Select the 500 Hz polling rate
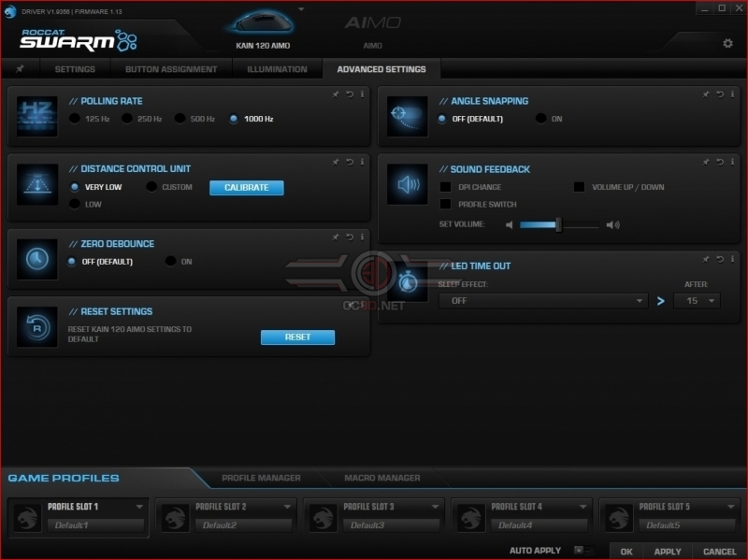 click(x=180, y=119)
